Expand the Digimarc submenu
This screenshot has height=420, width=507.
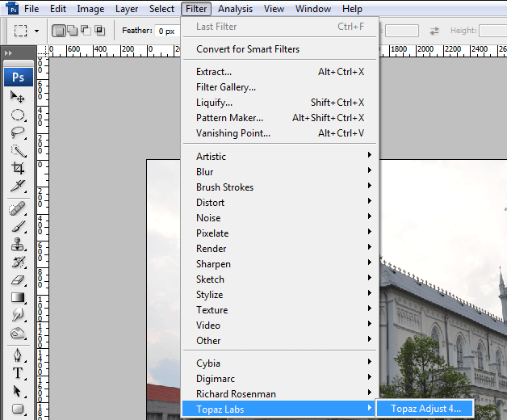click(279, 379)
